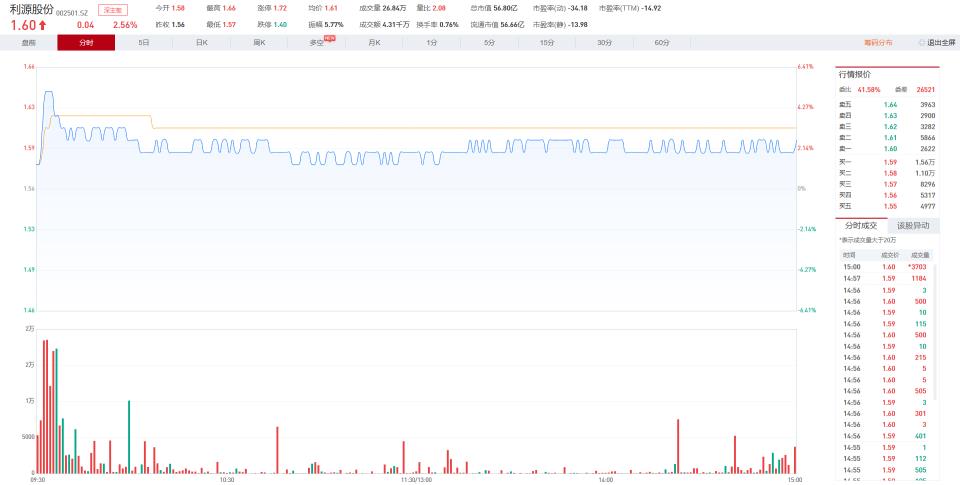Select the 60分 sixty-minute chart tab
Viewport: 960px width, 485px height.
(662, 43)
